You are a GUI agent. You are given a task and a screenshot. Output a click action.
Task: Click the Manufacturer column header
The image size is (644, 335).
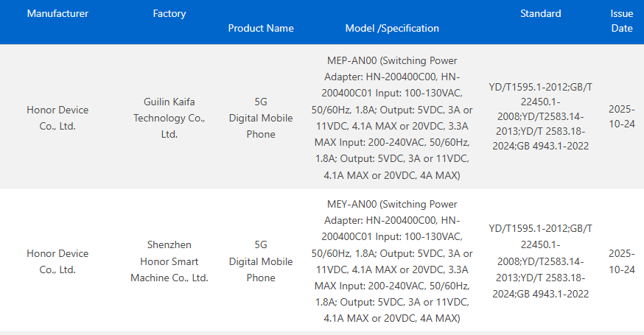pyautogui.click(x=57, y=14)
